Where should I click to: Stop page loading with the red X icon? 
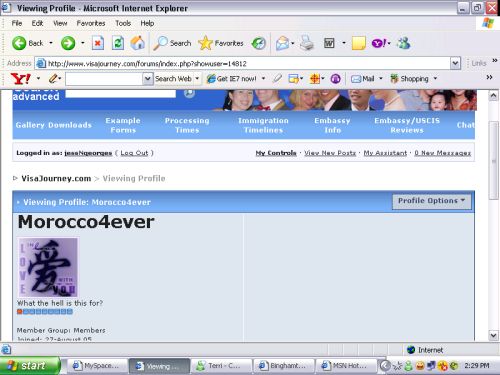coord(98,43)
